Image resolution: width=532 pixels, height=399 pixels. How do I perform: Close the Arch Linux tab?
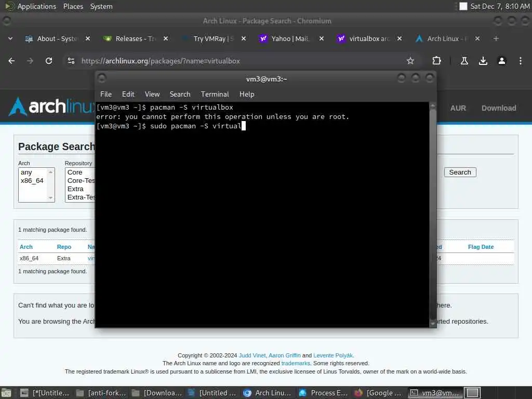(477, 38)
